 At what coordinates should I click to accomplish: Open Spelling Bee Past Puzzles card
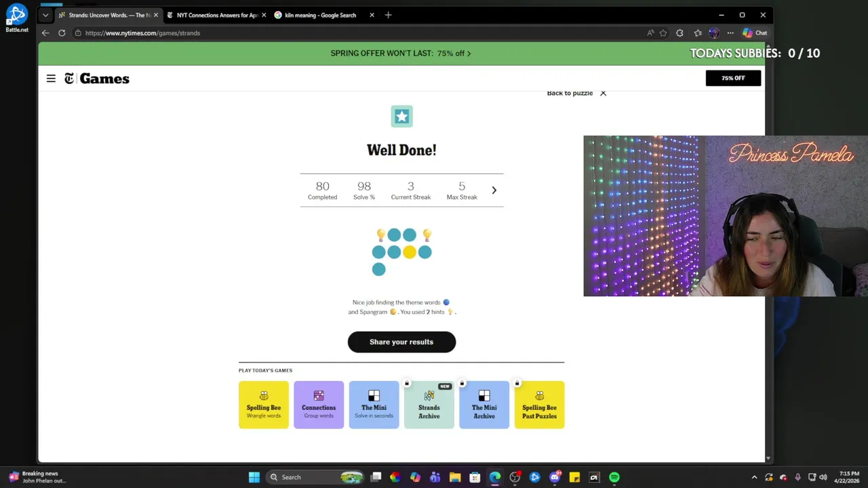[x=539, y=405]
